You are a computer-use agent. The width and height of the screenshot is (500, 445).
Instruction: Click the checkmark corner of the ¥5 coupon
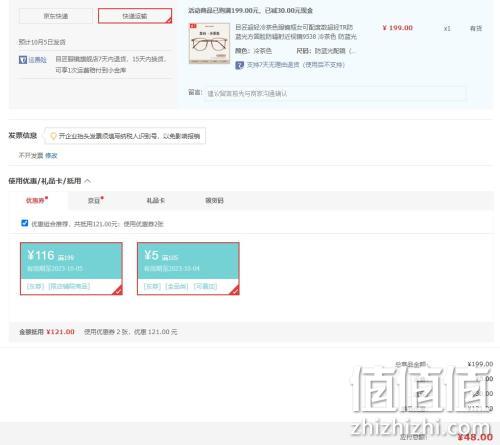[235, 290]
